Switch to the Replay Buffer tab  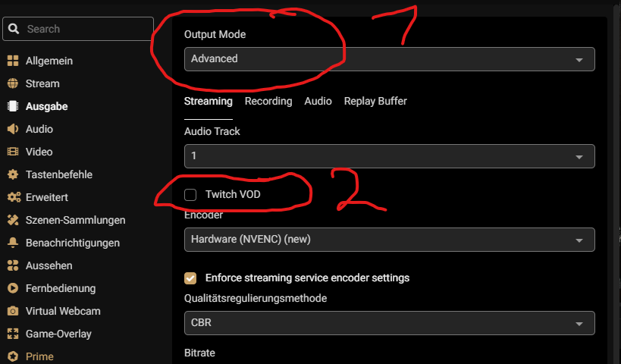[375, 101]
